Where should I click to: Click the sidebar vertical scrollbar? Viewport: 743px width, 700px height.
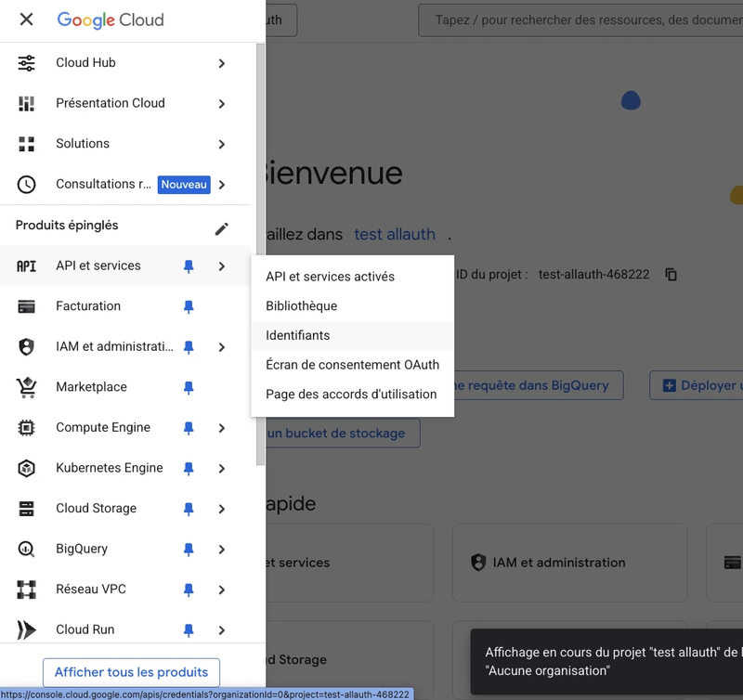pos(260,254)
